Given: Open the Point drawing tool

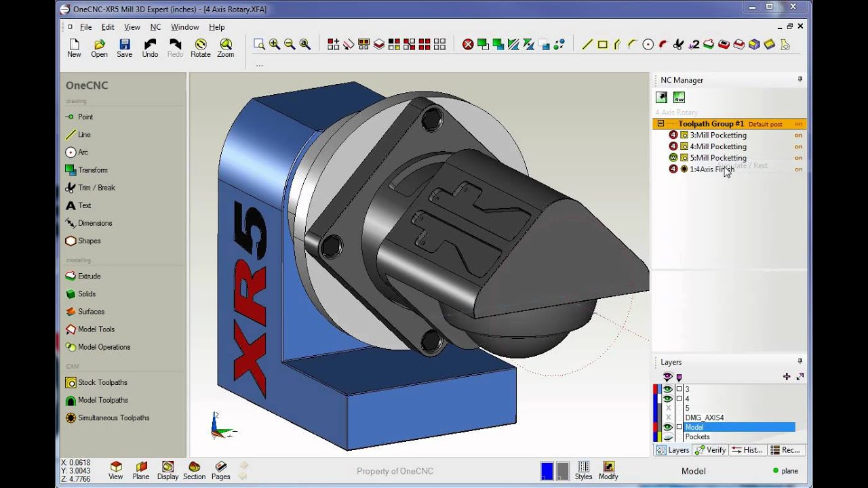Looking at the screenshot, I should click(79, 117).
